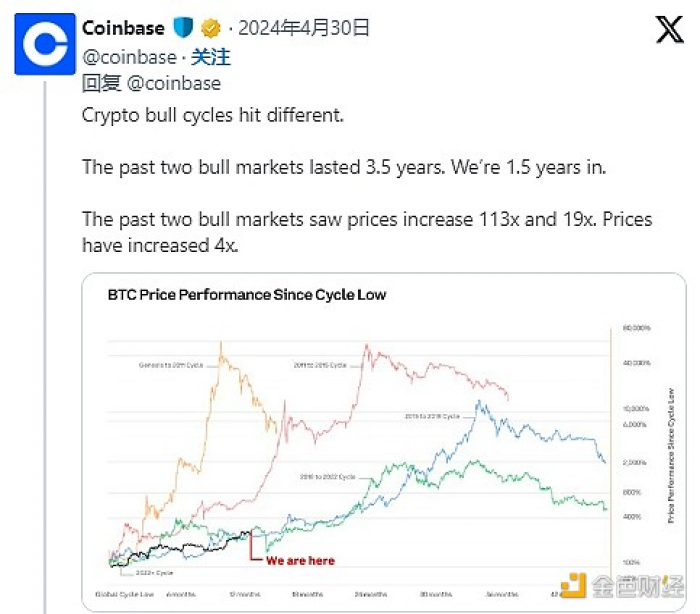Image resolution: width=700 pixels, height=614 pixels.
Task: Select the 2015 to 2018 Cycle label
Action: [432, 416]
